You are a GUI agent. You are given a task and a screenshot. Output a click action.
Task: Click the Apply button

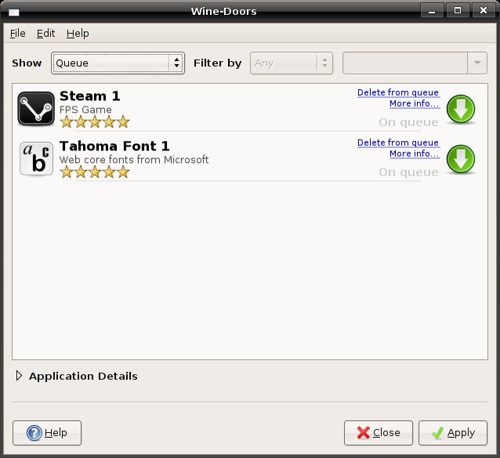click(453, 433)
